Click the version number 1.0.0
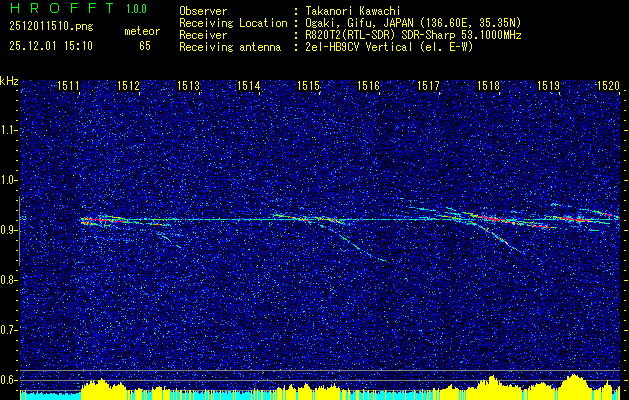629x400 pixels. [136, 8]
